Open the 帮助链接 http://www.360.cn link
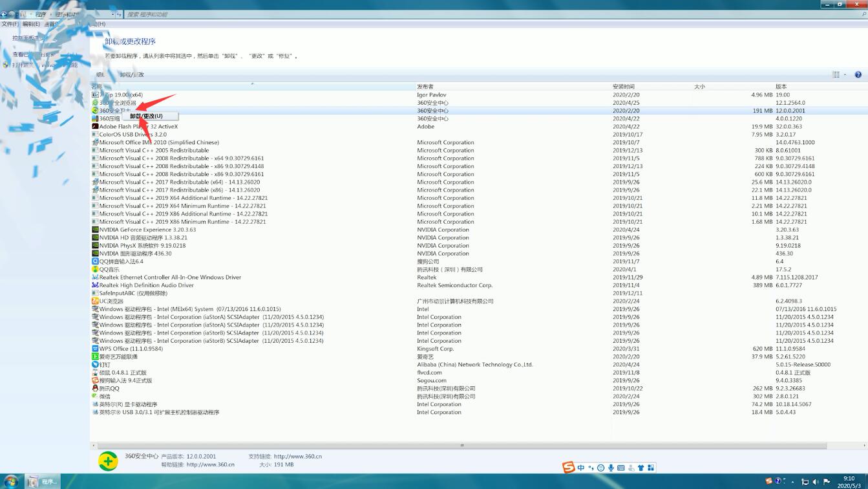 pos(210,464)
